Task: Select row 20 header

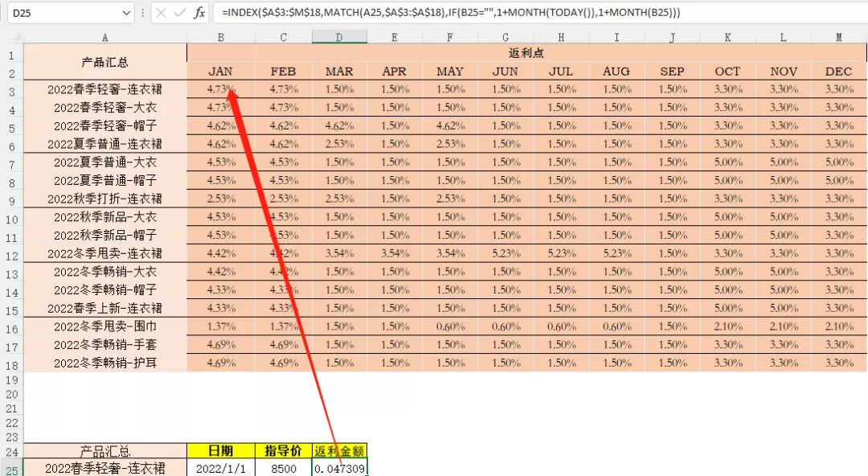Action: tap(11, 395)
